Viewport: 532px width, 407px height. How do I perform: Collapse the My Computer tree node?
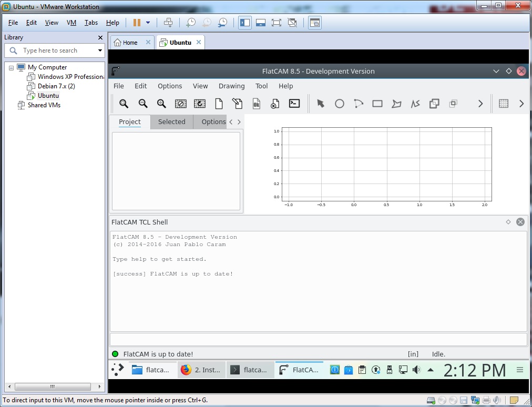11,67
